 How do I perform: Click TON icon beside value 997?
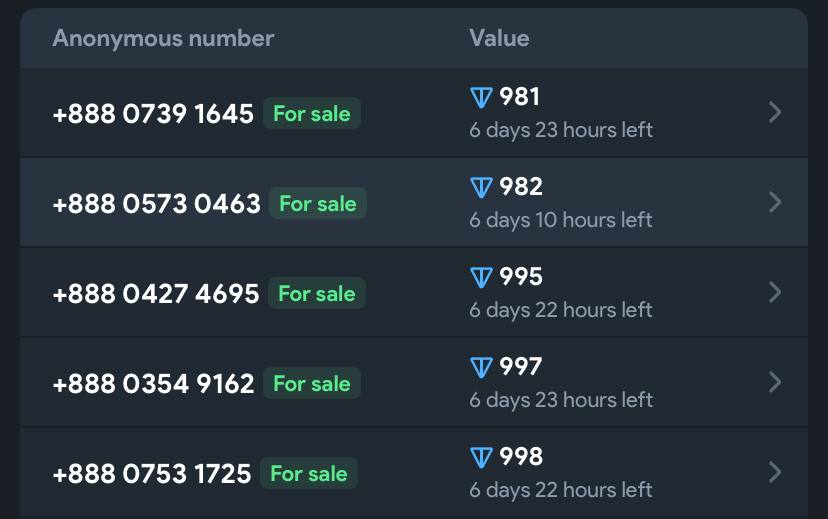tap(481, 367)
